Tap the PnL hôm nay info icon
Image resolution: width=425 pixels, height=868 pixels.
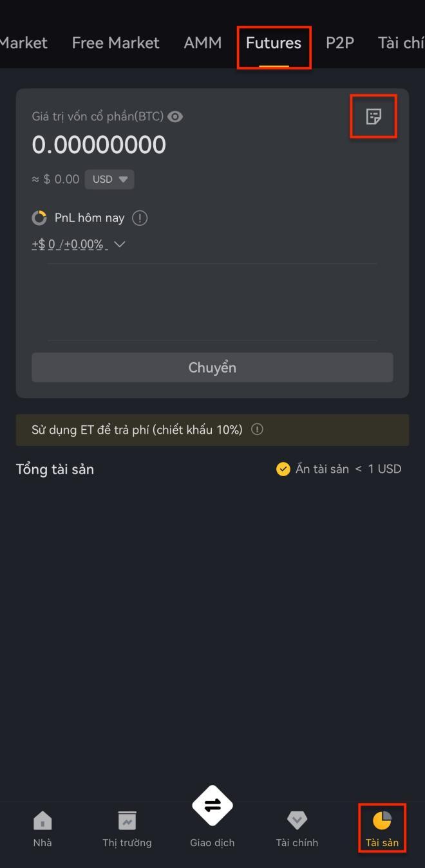tap(140, 218)
